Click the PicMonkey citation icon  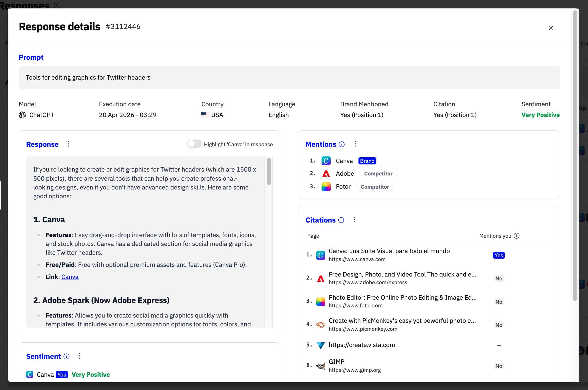pyautogui.click(x=320, y=325)
